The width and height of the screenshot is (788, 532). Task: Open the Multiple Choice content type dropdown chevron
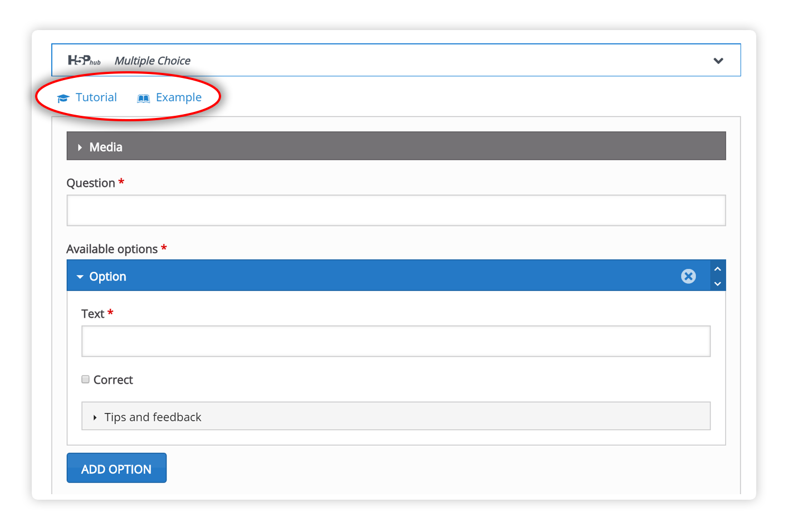(x=718, y=61)
